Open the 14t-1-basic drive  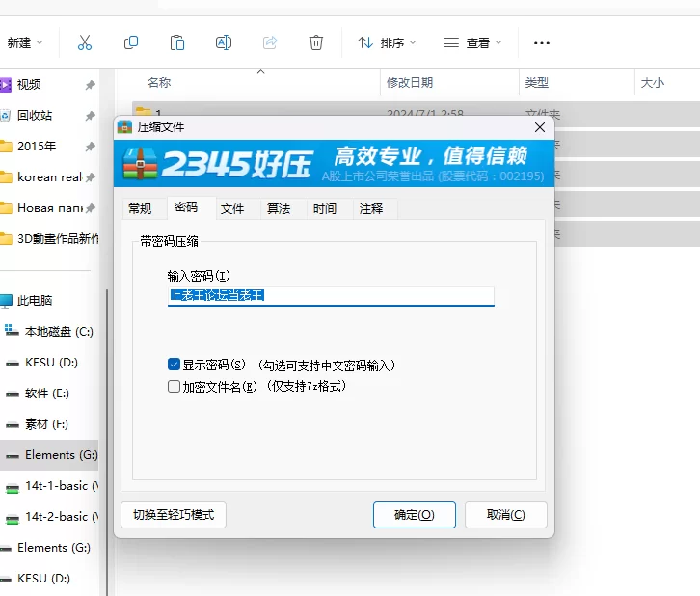tap(61, 486)
